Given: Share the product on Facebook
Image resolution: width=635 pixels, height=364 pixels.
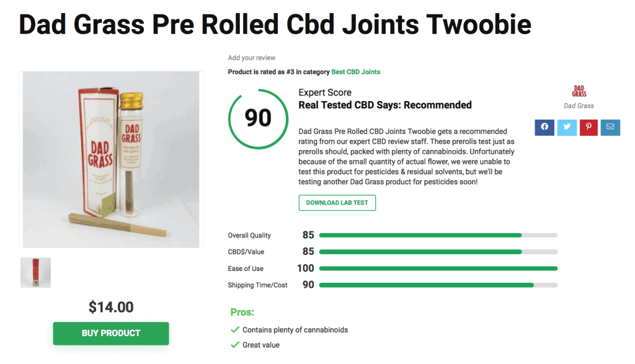Looking at the screenshot, I should [x=544, y=127].
